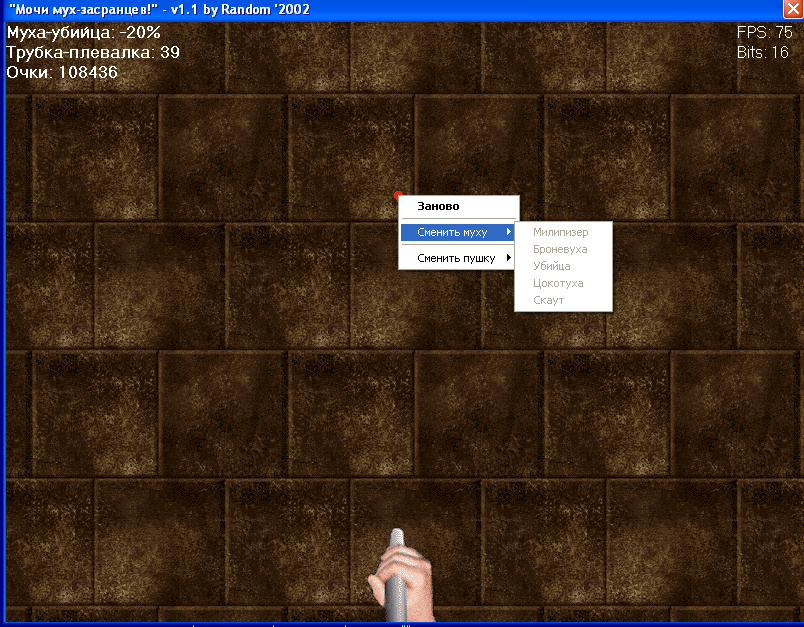The height and width of the screenshot is (627, 804).
Task: Choose the Броневуха fly option
Action: (x=563, y=249)
